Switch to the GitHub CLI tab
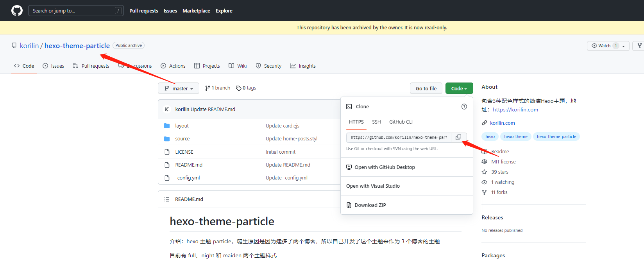Viewport: 644px width, 262px height. point(401,122)
